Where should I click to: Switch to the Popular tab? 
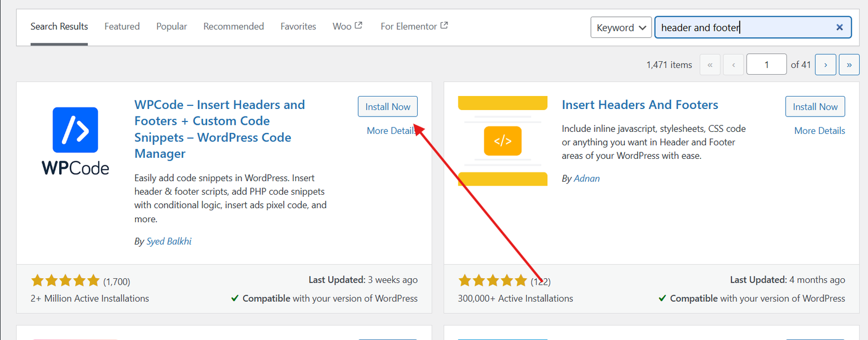[171, 27]
